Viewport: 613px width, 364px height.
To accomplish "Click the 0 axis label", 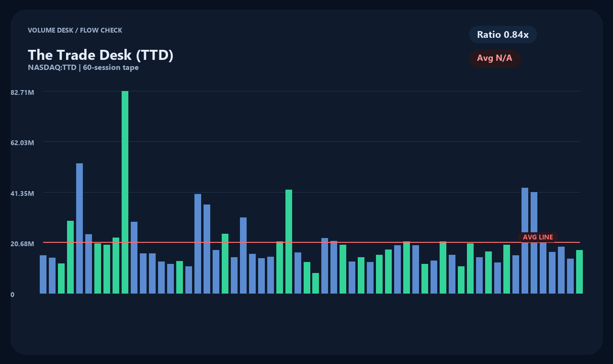I will click(12, 295).
